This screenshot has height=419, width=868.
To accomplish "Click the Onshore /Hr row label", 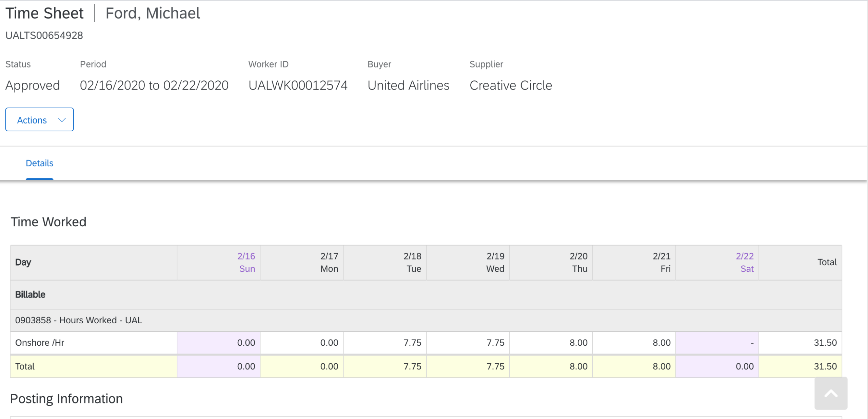I will pos(40,343).
